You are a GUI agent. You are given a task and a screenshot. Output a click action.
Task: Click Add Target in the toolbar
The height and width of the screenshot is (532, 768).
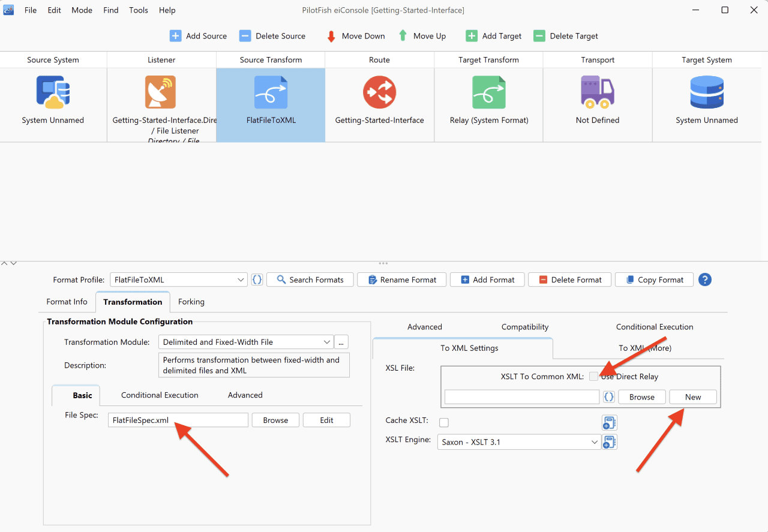coord(494,36)
